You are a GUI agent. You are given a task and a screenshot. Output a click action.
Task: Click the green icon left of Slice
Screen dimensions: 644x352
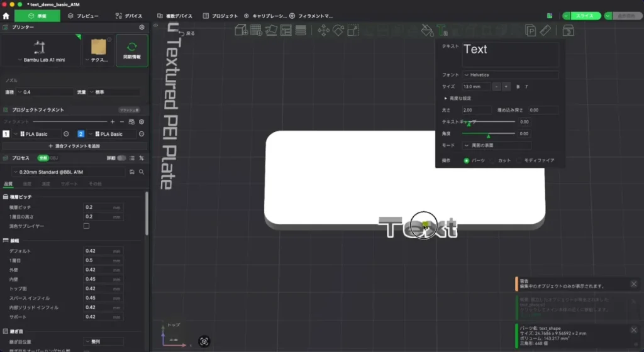550,16
